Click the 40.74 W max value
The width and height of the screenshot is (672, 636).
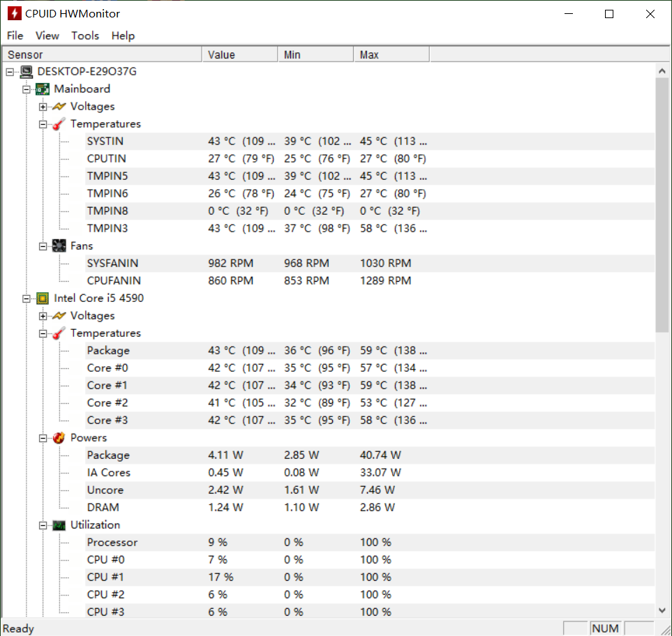pos(380,455)
